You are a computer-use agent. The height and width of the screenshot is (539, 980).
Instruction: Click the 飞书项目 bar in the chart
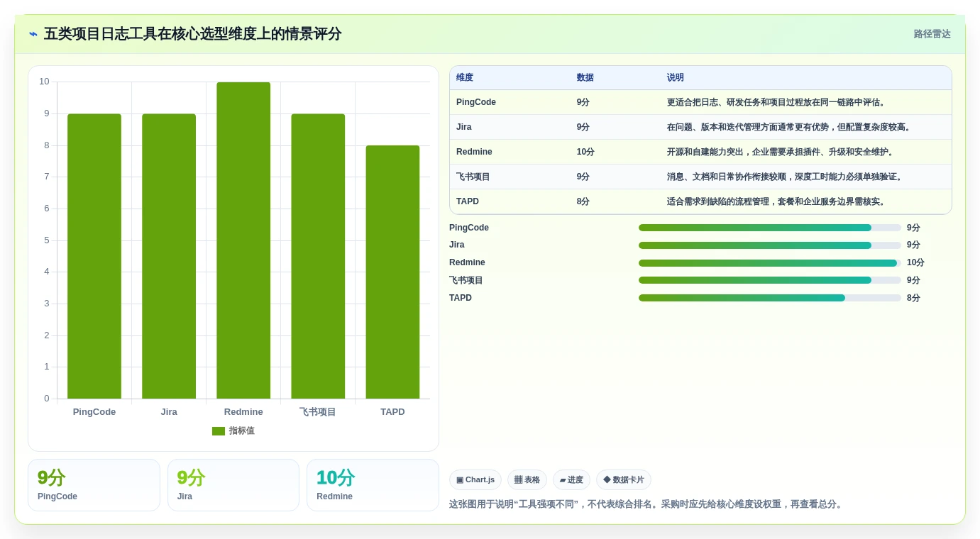[318, 256]
